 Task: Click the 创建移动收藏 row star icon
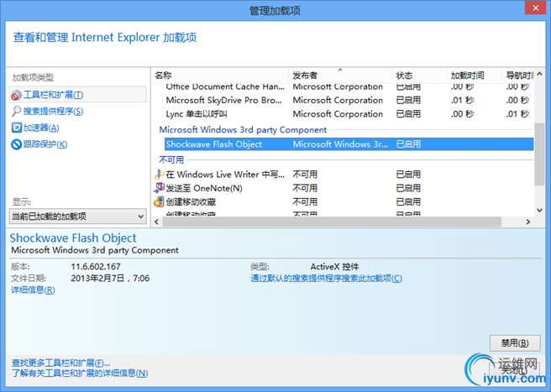160,201
